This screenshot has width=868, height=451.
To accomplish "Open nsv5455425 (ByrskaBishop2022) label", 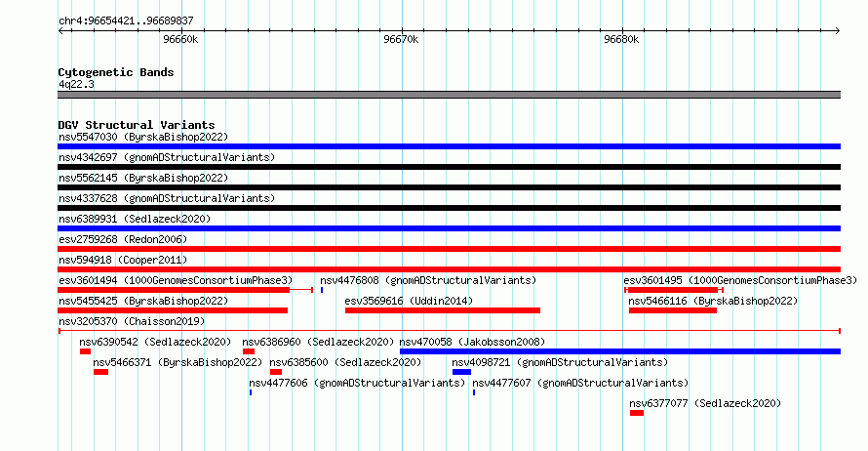I will point(143,301).
